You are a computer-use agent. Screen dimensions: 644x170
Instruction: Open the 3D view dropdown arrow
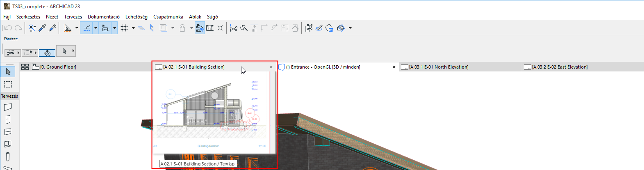point(350,28)
